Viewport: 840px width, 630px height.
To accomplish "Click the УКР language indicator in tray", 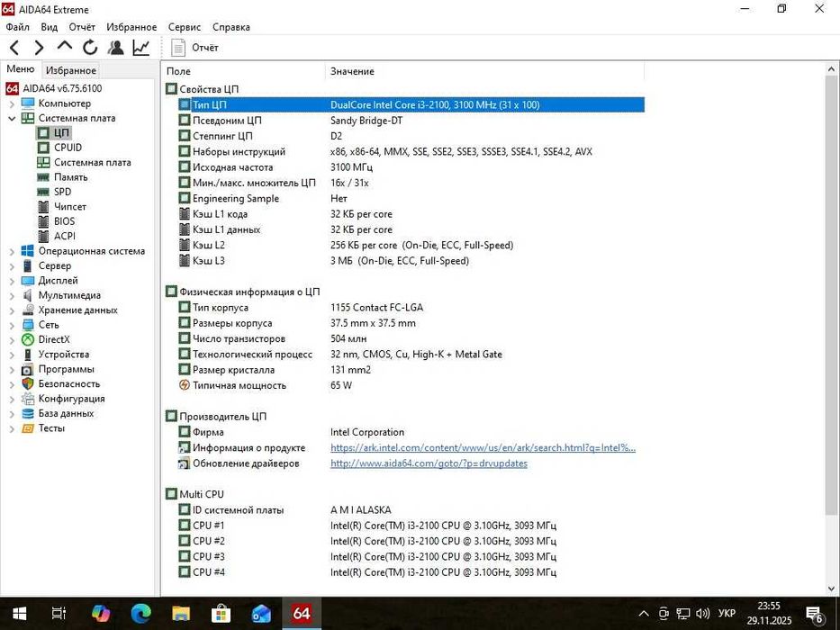I will click(727, 614).
